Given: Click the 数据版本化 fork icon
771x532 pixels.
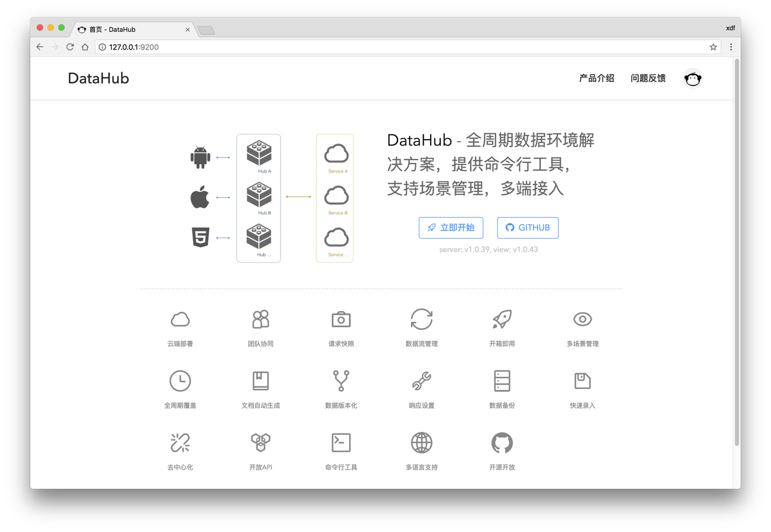Looking at the screenshot, I should click(341, 381).
